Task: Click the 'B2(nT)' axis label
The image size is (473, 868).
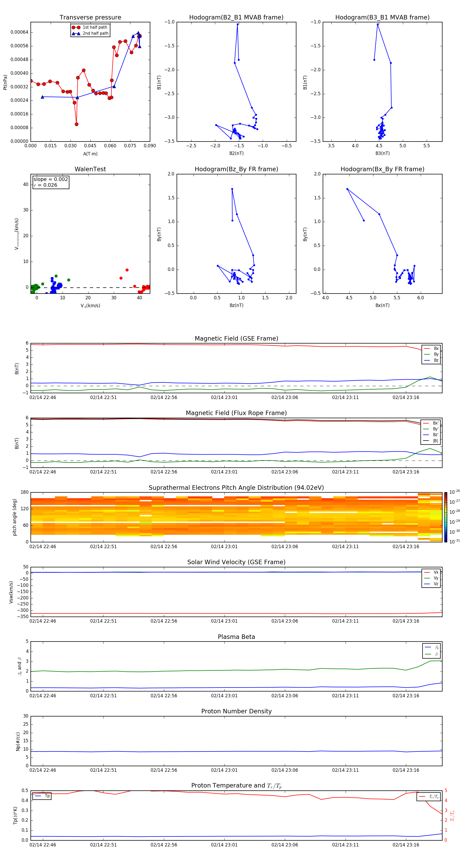Action: (x=236, y=153)
